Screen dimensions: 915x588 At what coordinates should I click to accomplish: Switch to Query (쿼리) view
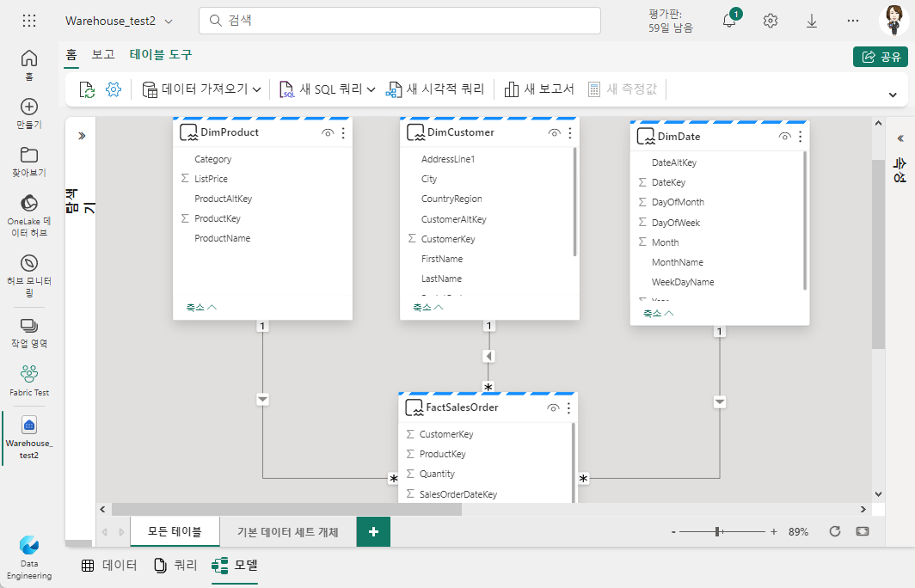[175, 566]
